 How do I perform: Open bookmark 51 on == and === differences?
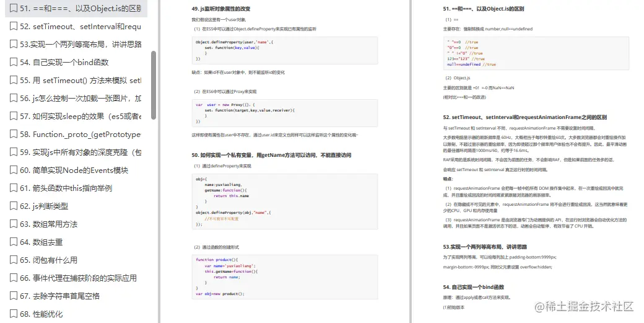coord(80,8)
